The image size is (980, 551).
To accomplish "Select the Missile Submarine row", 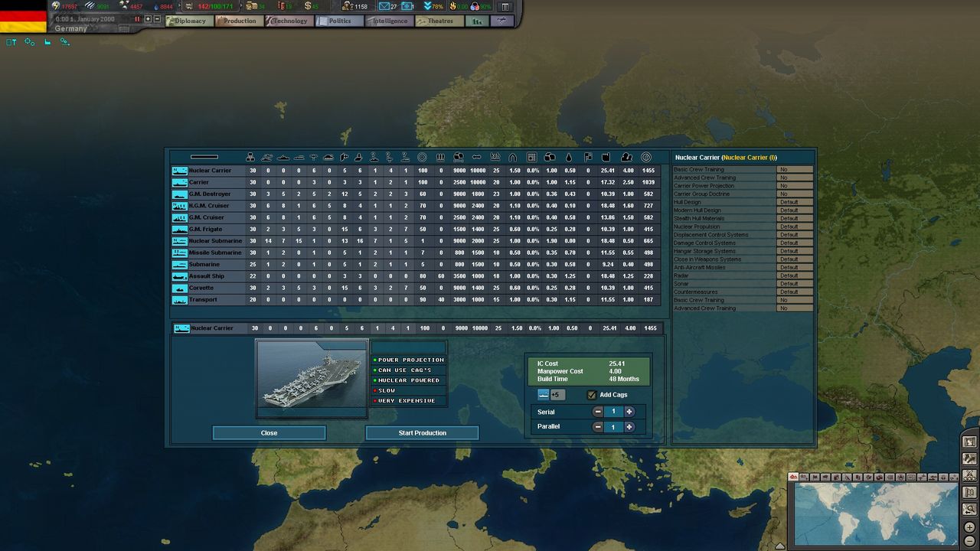I will click(415, 253).
